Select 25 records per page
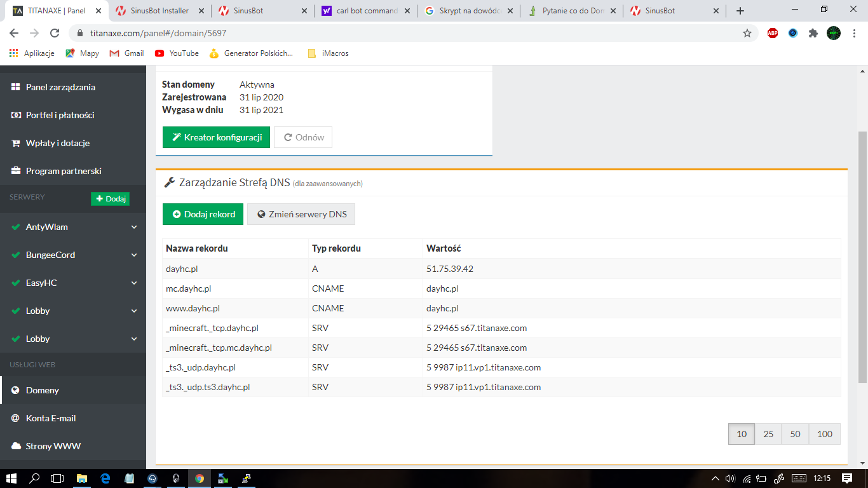 pyautogui.click(x=768, y=434)
